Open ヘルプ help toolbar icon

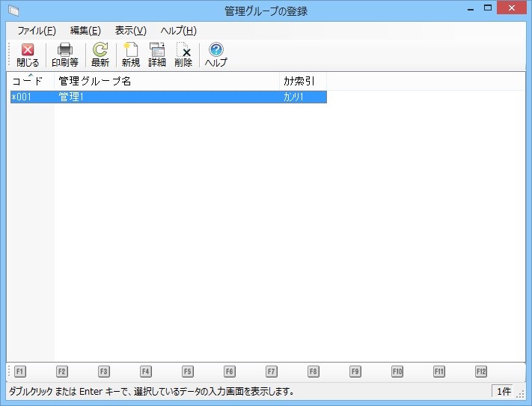click(215, 55)
